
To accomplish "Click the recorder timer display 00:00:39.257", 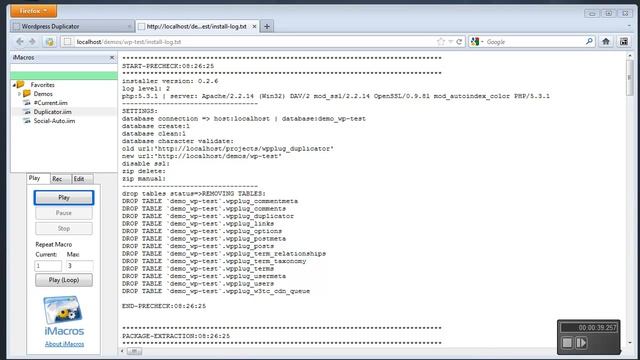I will click(589, 327).
